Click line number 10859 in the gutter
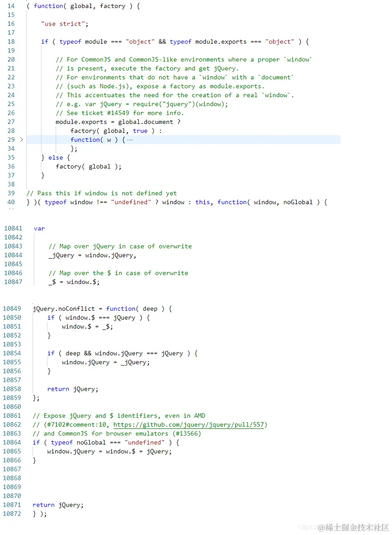392x535 pixels. click(x=12, y=398)
